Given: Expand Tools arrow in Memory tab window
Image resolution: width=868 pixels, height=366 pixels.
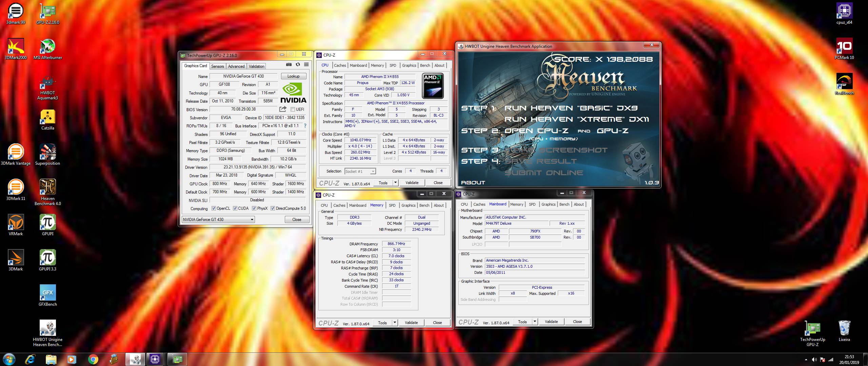Looking at the screenshot, I should point(395,323).
